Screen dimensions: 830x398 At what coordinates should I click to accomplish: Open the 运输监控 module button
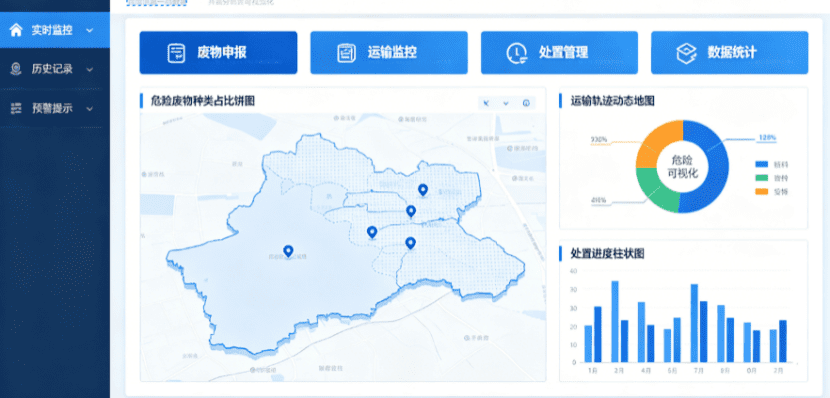(389, 53)
